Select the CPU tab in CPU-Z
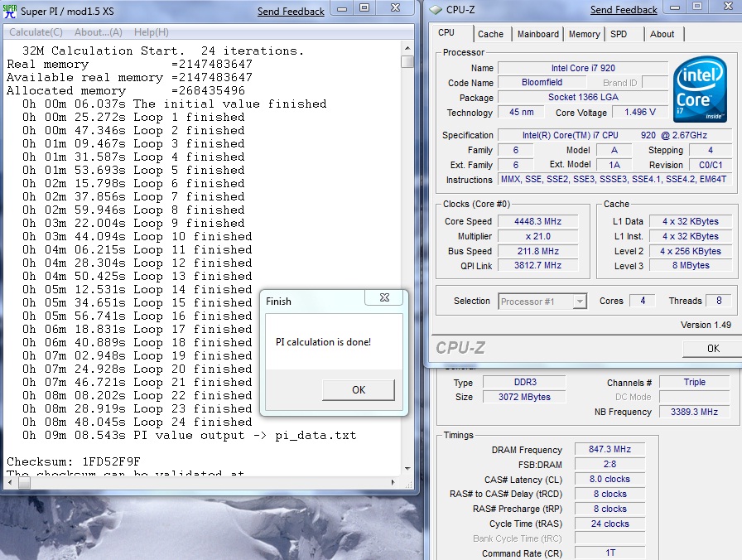This screenshot has width=742, height=560. (x=446, y=32)
